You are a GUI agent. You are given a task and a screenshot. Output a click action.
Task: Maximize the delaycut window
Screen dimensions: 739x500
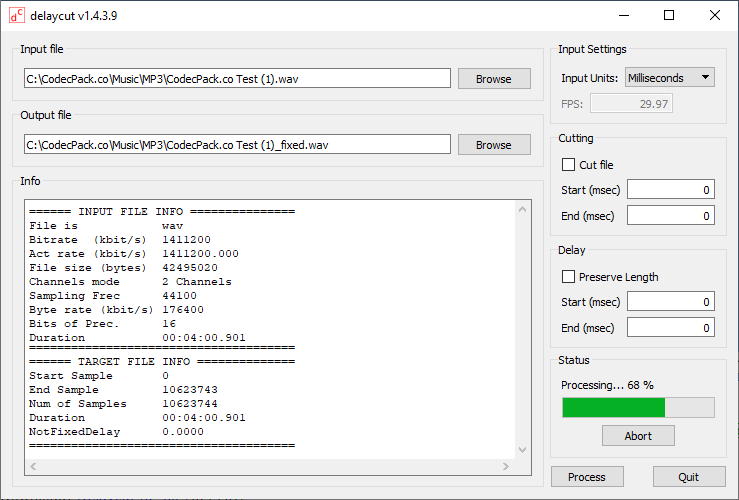point(669,16)
